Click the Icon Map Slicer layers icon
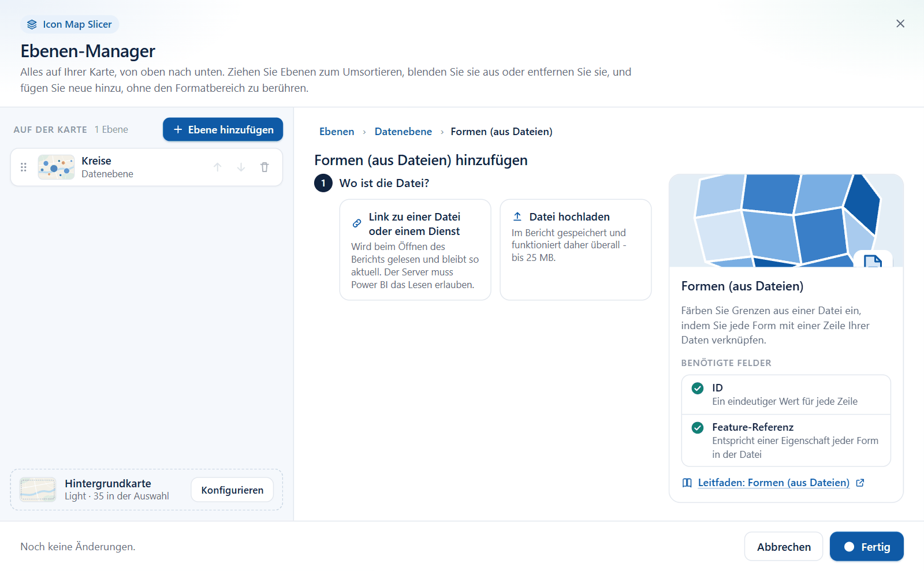This screenshot has height=571, width=924. 32,24
